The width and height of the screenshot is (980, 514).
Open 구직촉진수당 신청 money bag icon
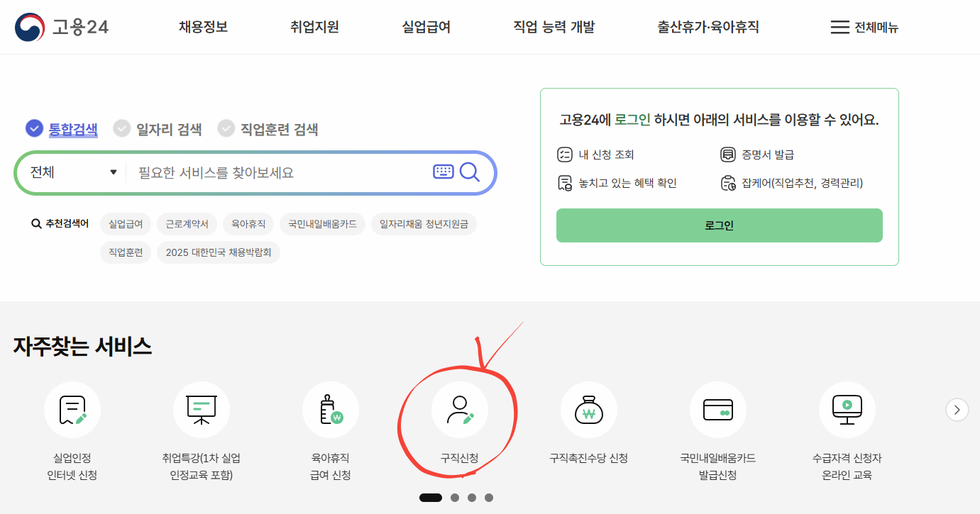[589, 410]
